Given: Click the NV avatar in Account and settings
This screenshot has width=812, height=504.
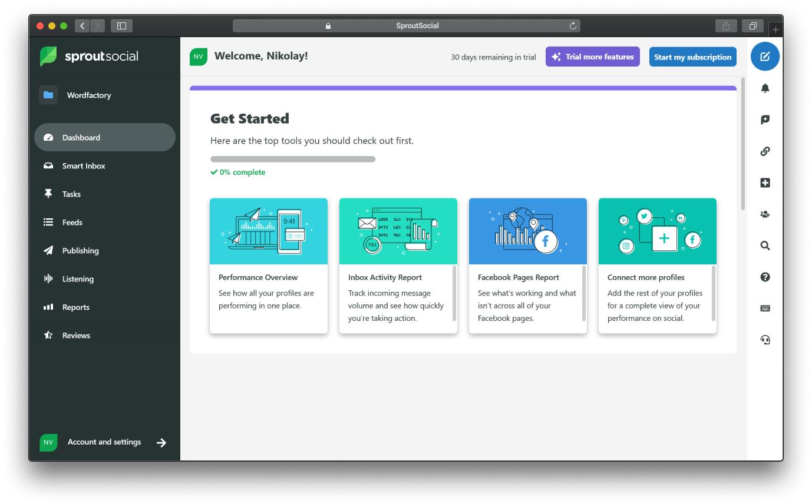Looking at the screenshot, I should click(48, 442).
